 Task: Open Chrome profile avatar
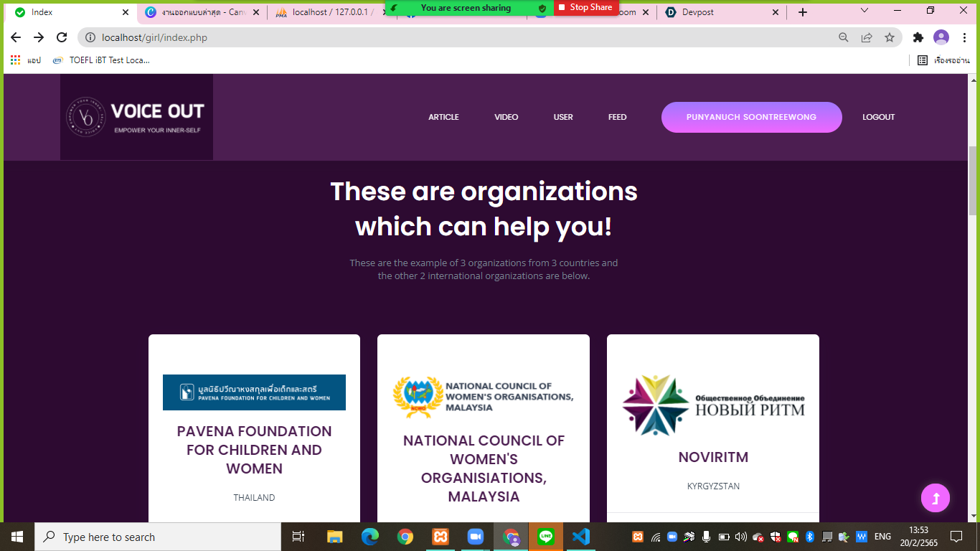[x=941, y=37]
